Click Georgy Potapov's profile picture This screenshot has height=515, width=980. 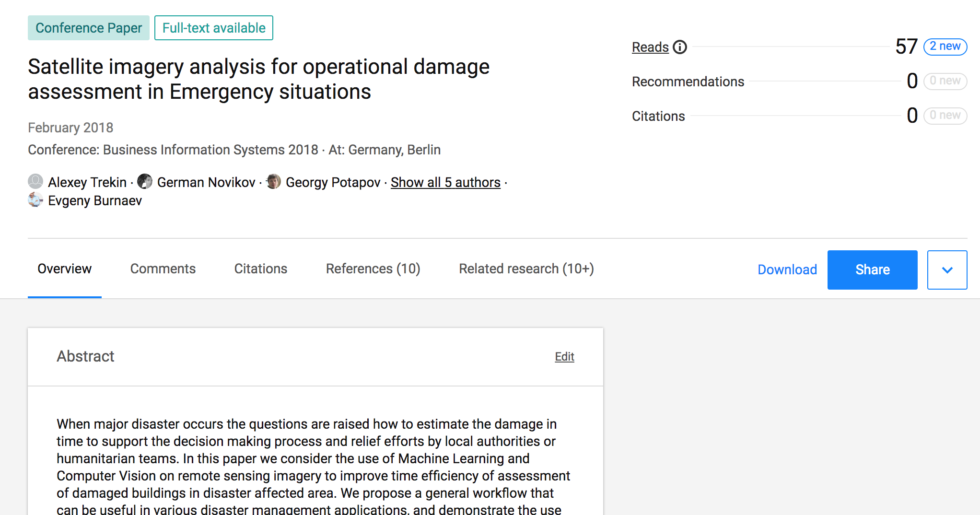pyautogui.click(x=273, y=181)
